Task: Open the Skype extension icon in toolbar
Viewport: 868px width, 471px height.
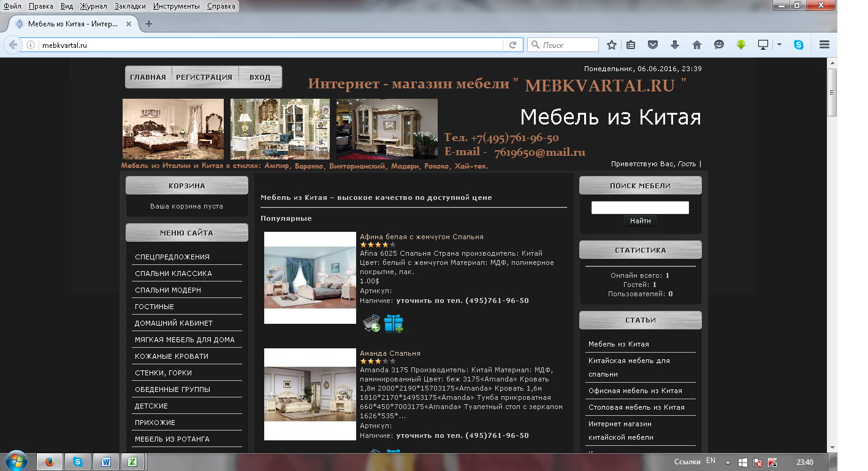Action: pos(799,45)
